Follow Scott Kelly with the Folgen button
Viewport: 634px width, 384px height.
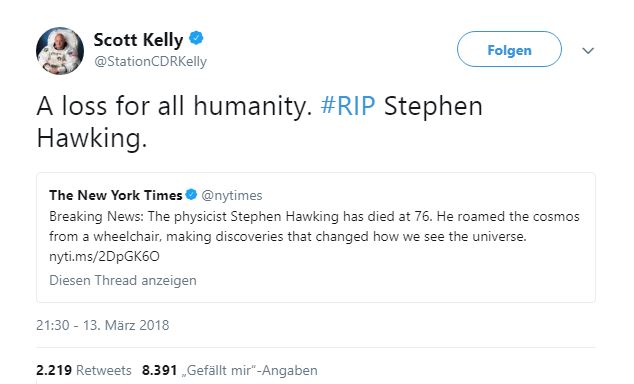(509, 49)
